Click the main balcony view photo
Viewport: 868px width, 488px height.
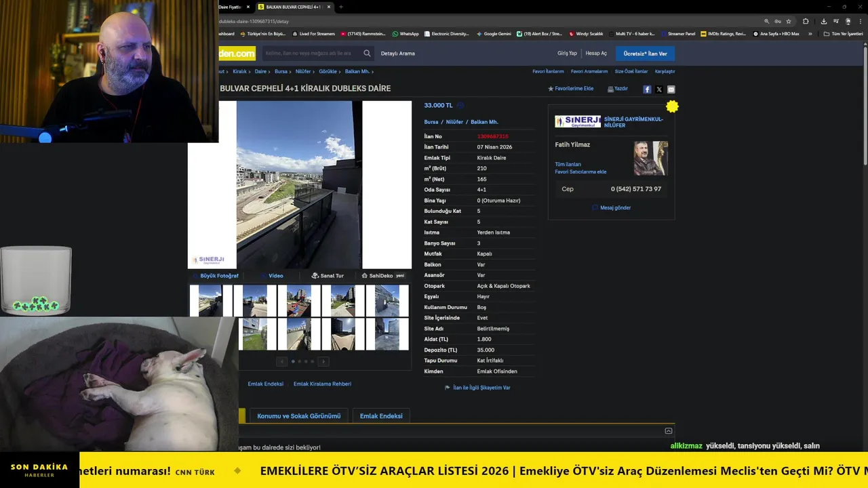(299, 184)
